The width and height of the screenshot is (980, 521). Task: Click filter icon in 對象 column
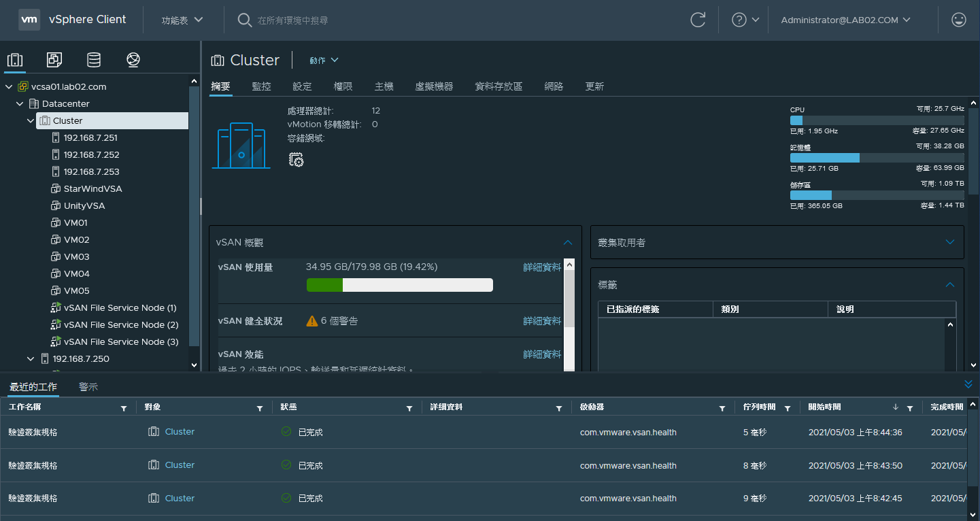point(260,408)
